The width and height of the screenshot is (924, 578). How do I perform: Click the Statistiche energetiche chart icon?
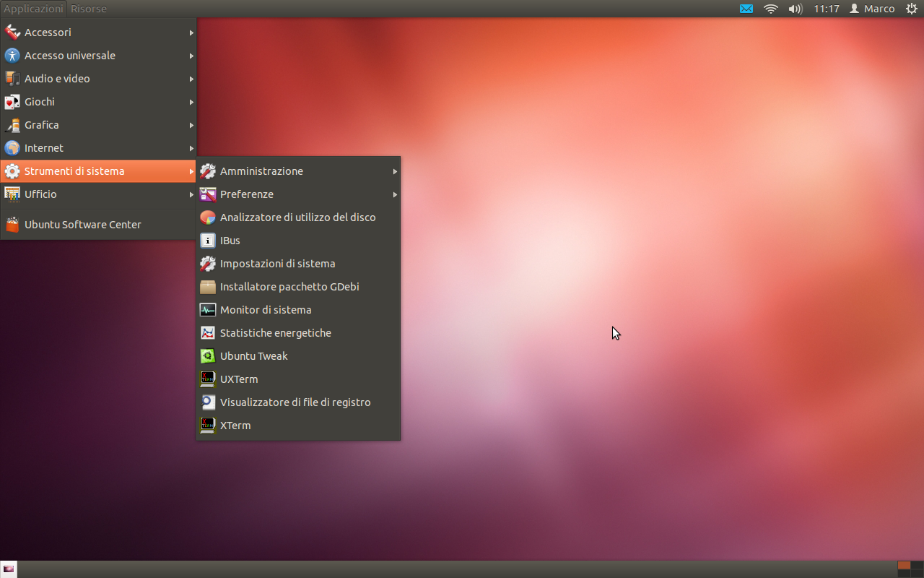point(208,333)
